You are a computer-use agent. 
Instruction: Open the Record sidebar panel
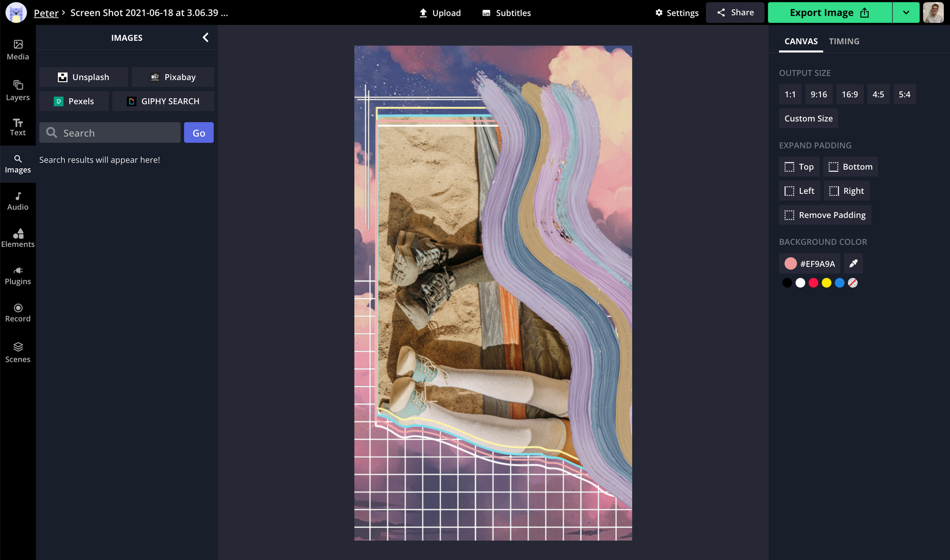tap(18, 313)
